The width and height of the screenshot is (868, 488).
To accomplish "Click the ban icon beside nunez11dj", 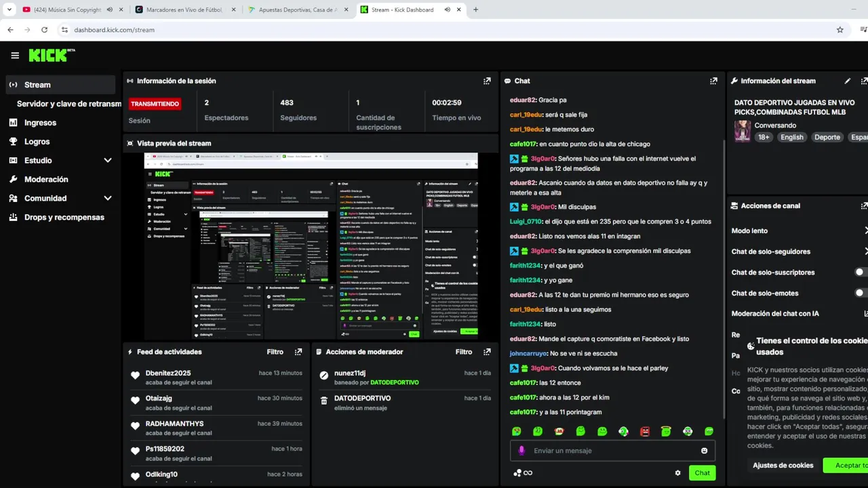I will point(324,375).
